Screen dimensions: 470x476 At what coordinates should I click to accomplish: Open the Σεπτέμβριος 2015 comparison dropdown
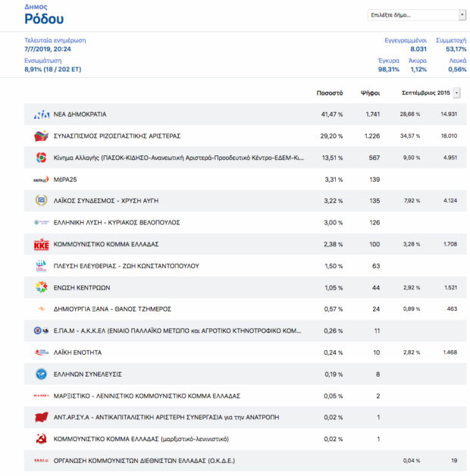(456, 93)
